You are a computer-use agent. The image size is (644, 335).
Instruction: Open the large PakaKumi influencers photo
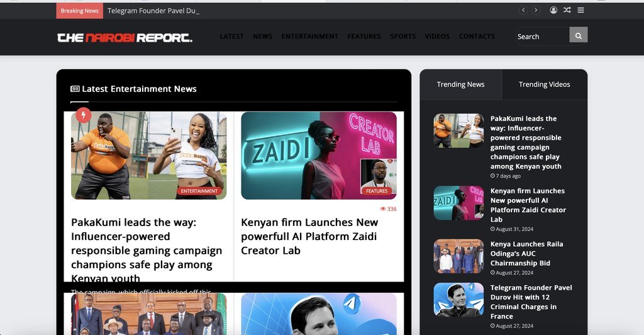pyautogui.click(x=148, y=156)
